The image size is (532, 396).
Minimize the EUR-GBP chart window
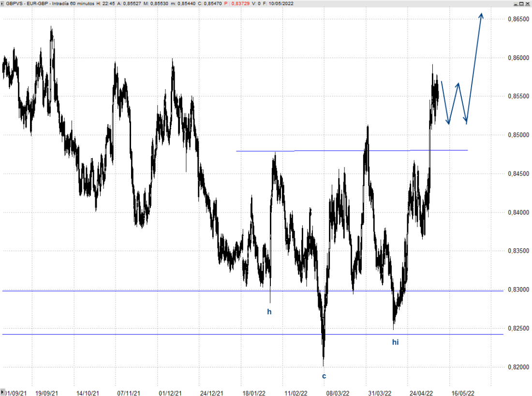pyautogui.click(x=516, y=4)
